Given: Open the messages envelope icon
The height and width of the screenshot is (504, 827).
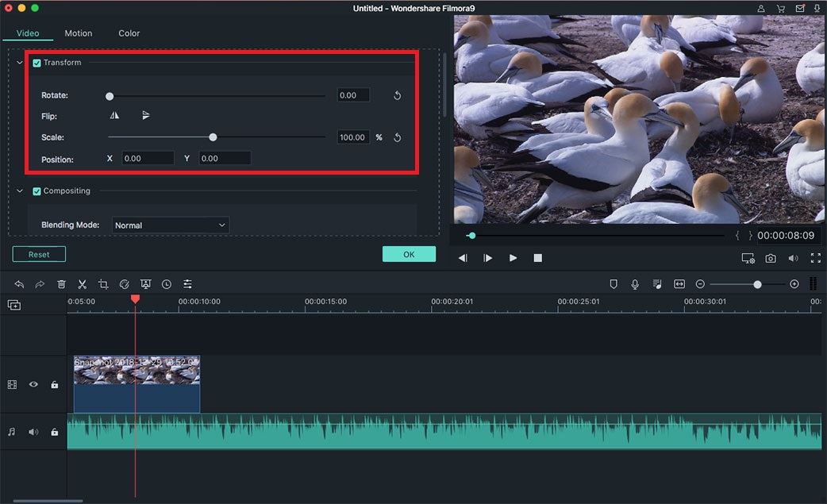Looking at the screenshot, I should coord(800,9).
